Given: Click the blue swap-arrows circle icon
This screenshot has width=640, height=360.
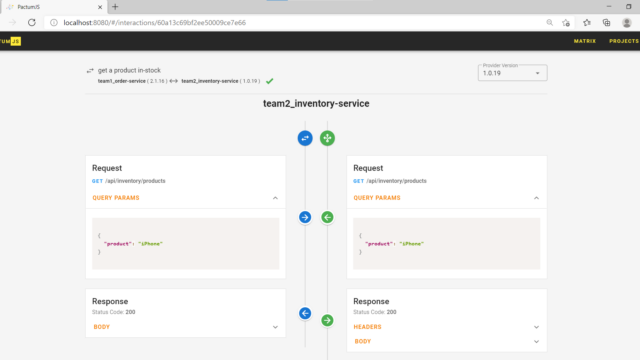Looking at the screenshot, I should tap(305, 138).
